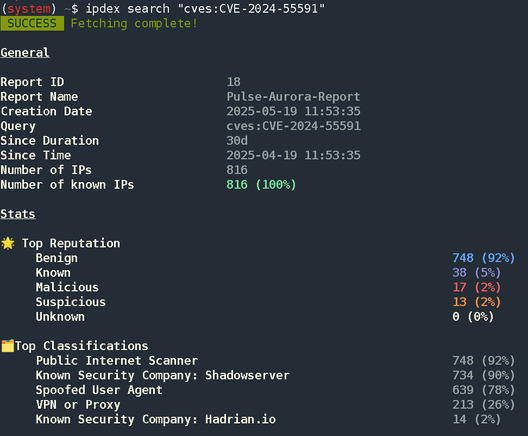Viewport: 528px width, 436px height.
Task: Click the Benign count 748 (92%)
Action: (484, 258)
